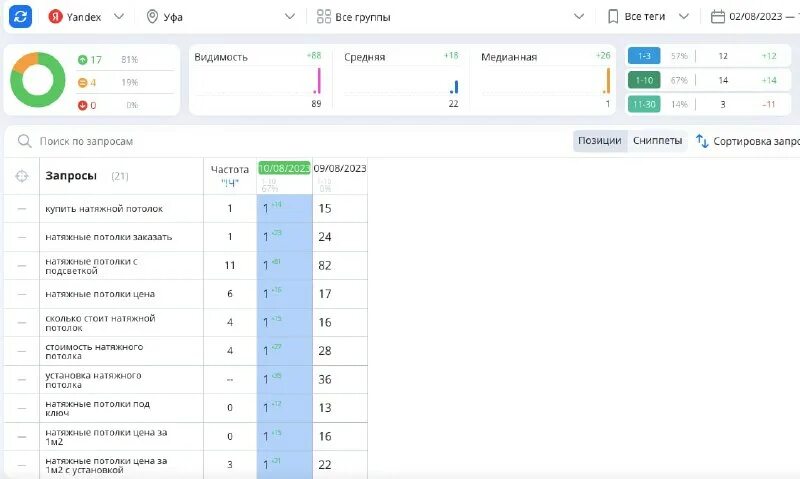This screenshot has width=800, height=479.
Task: Click previous position 36 for установка query
Action: (324, 380)
